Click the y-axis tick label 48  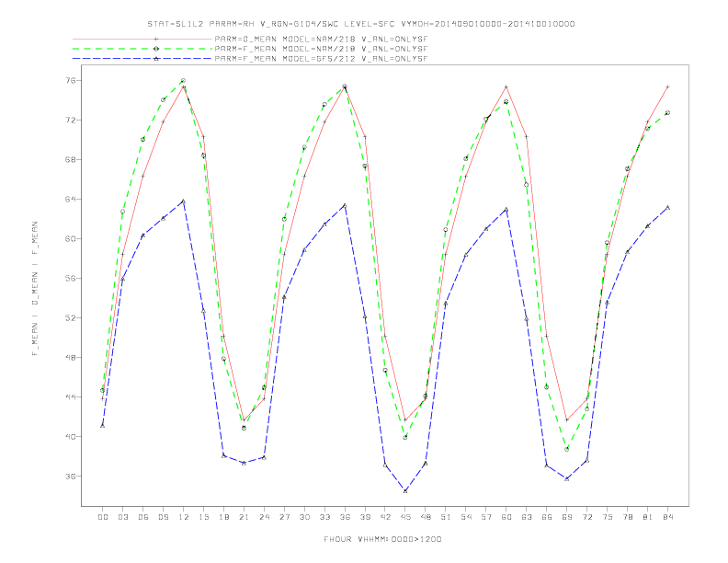point(70,357)
